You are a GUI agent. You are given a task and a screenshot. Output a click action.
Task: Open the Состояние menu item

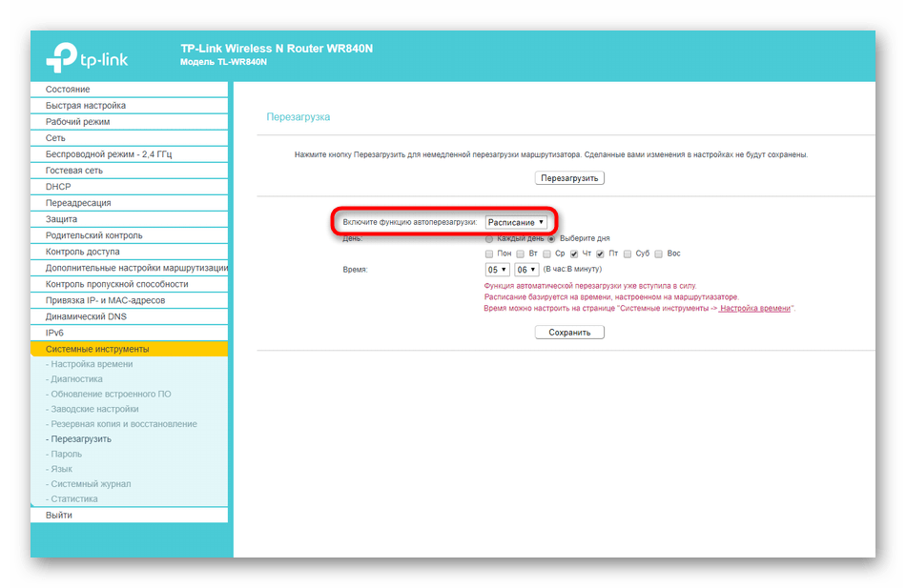(x=130, y=89)
